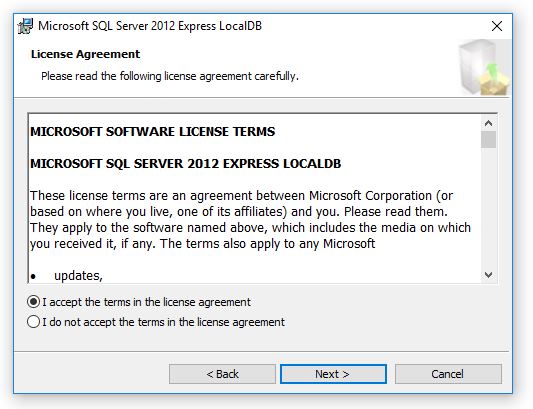Screen dimensions: 533x409
Task: Cancel the installation
Action: [448, 374]
